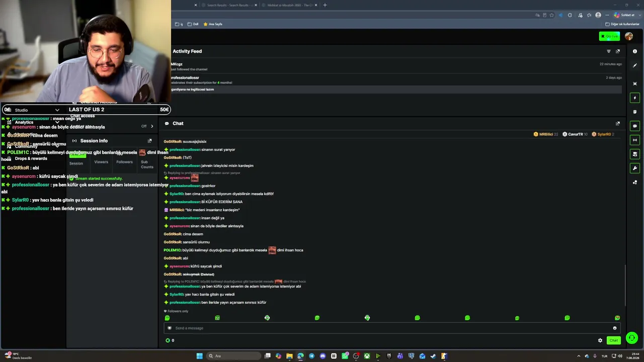Expand the Studio menu chevron

pyautogui.click(x=57, y=110)
